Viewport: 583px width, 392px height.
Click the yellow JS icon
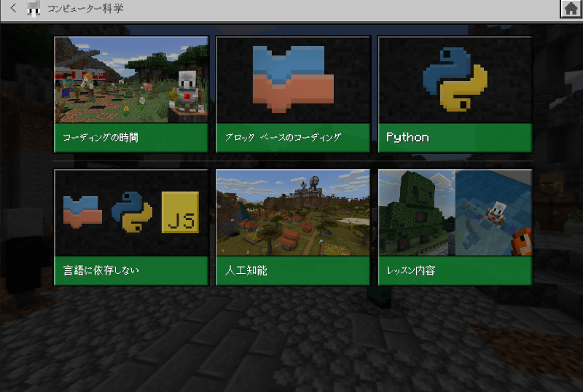coord(180,212)
